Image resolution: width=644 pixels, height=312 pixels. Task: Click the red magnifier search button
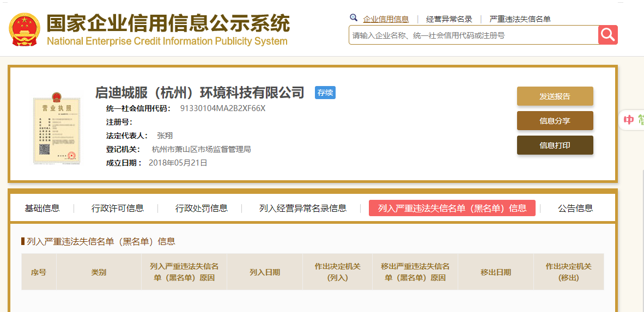click(x=608, y=35)
